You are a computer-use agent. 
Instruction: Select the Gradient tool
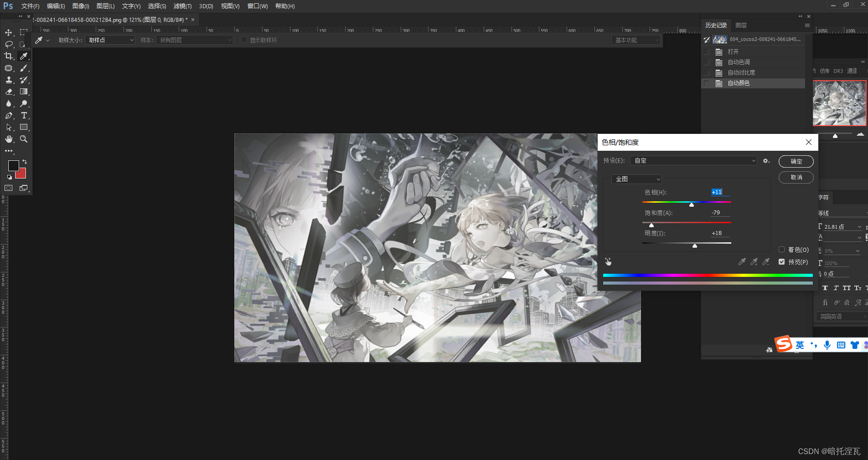pyautogui.click(x=24, y=92)
